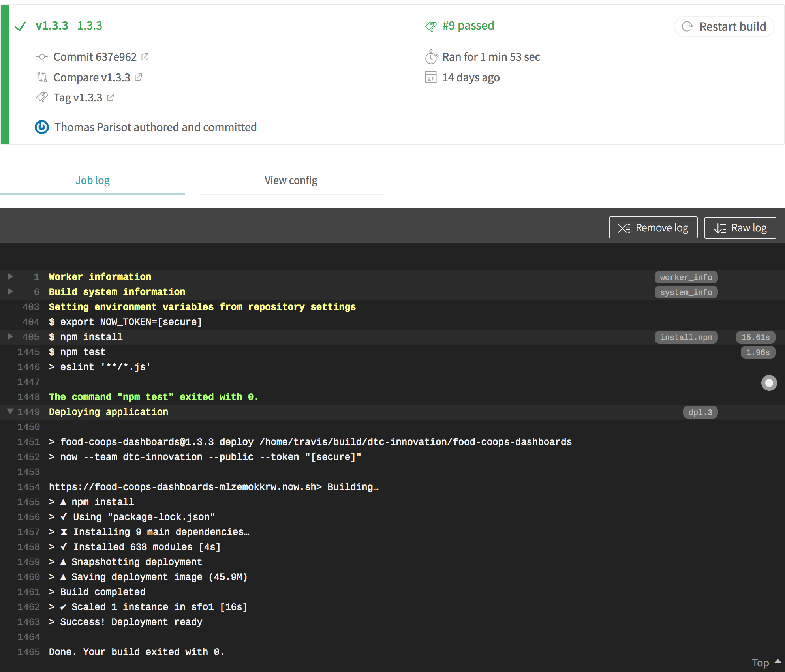Image resolution: width=785 pixels, height=672 pixels.
Task: Click the Raw log download icon
Action: tap(719, 227)
